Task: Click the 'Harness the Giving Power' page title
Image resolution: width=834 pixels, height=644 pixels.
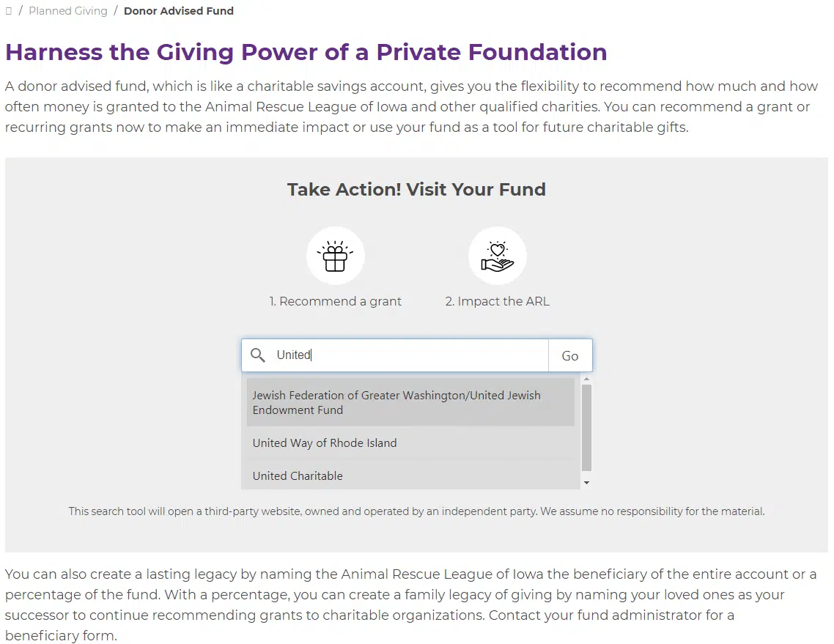Action: point(306,52)
